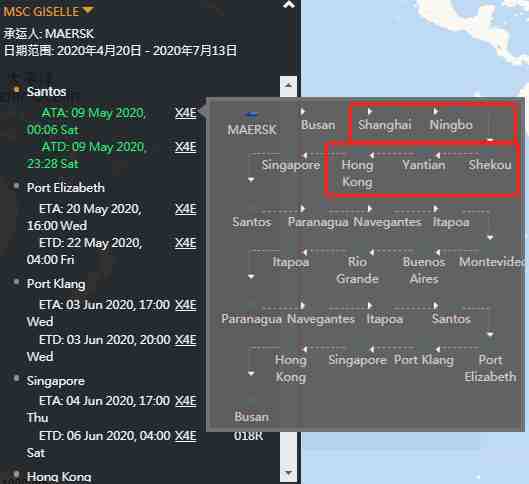The width and height of the screenshot is (529, 484).
Task: Click Paranagua in the fifth route row
Action: [251, 319]
